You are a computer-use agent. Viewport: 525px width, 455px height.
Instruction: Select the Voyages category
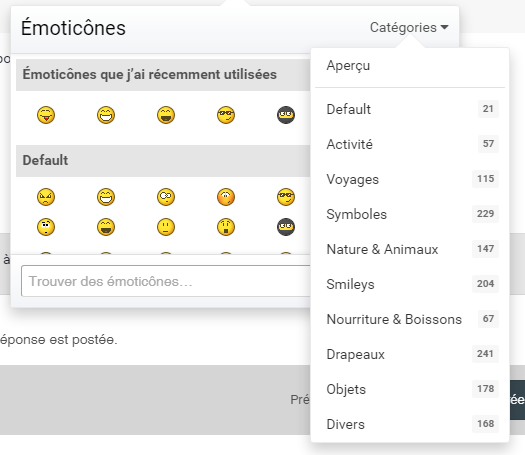[x=410, y=179]
